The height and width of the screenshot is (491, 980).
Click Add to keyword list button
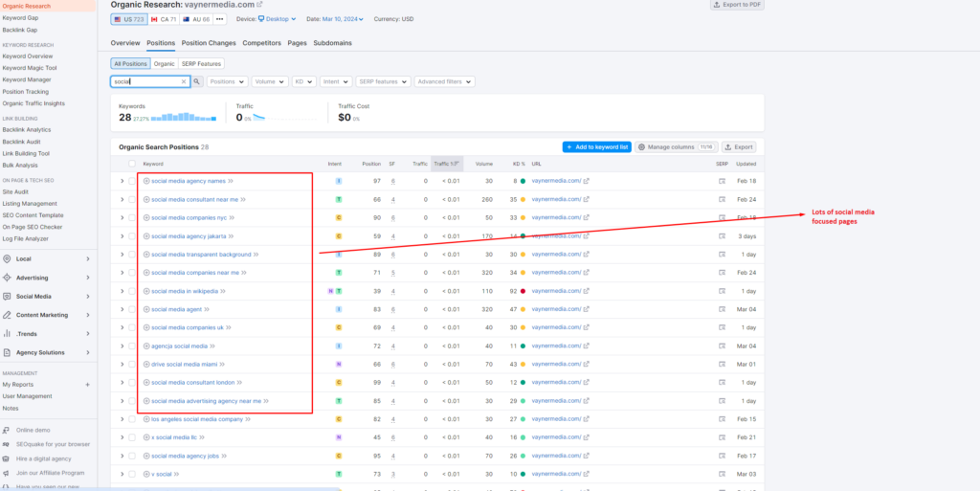coord(597,147)
